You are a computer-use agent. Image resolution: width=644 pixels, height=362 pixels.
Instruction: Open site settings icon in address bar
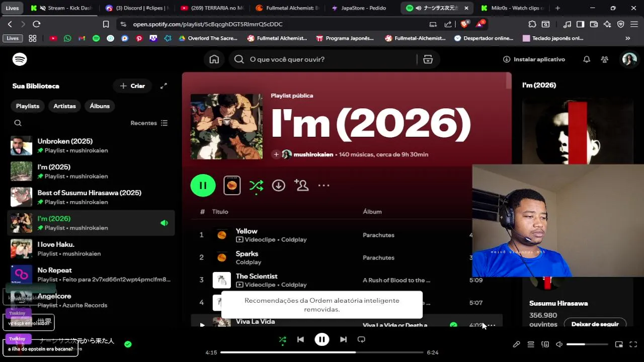pyautogui.click(x=123, y=24)
